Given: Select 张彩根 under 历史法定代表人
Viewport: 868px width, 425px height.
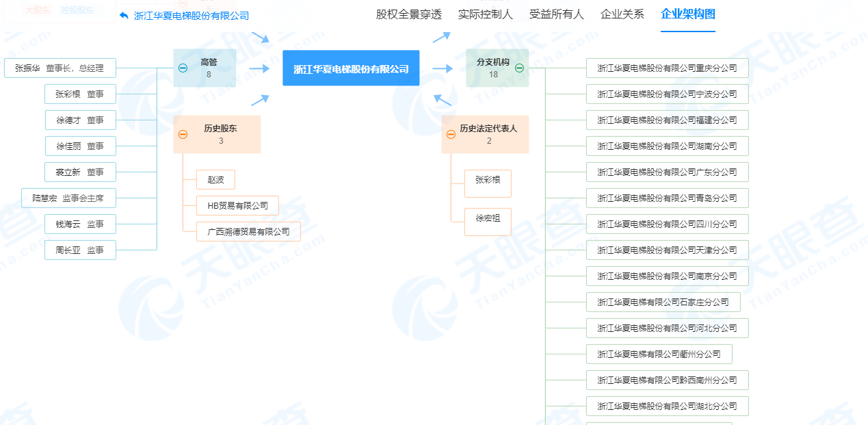Looking at the screenshot, I should [488, 184].
